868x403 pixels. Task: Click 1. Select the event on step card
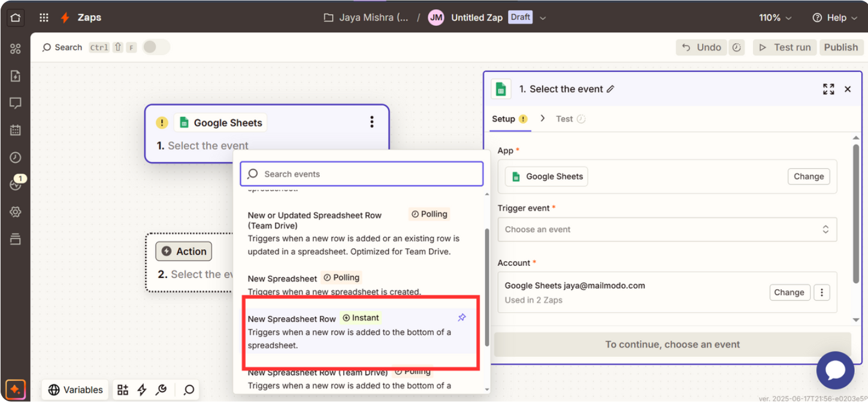tap(202, 146)
